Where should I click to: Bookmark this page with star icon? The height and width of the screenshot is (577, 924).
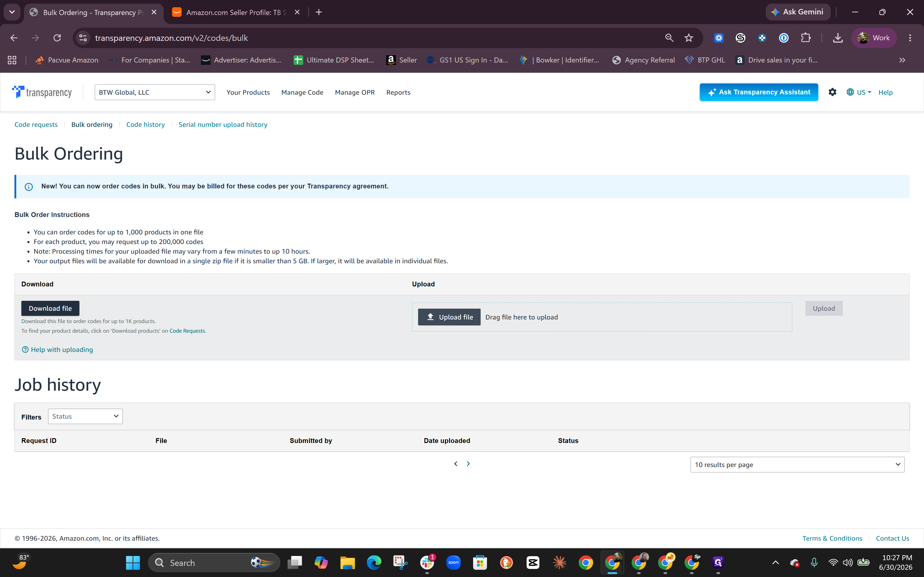coord(688,38)
